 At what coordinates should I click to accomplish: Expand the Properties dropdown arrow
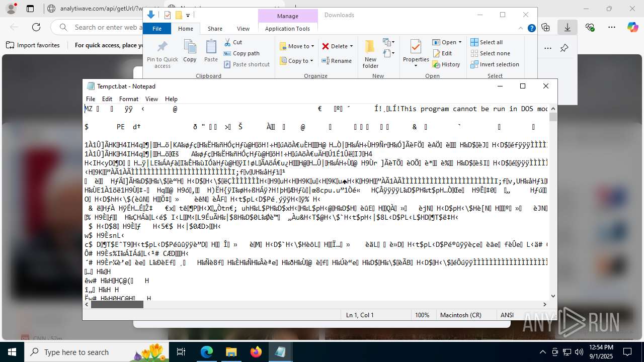[x=416, y=66]
